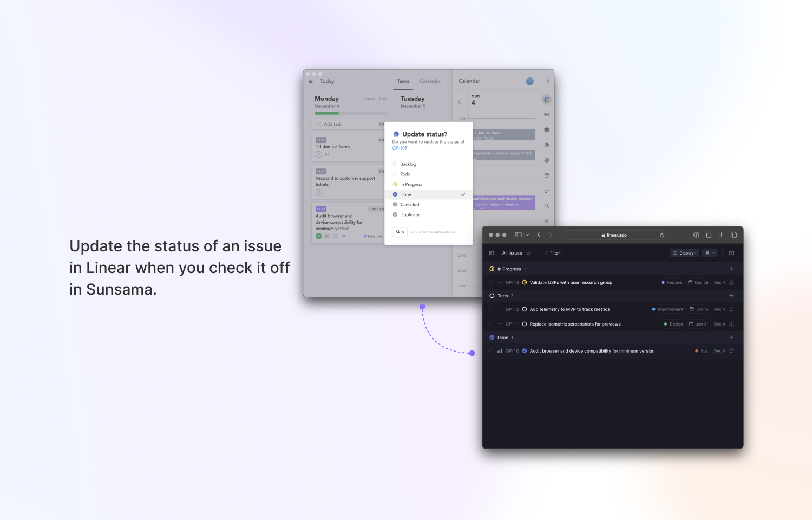Click Monday's green progress bar
Viewport: 812px width, 520px height.
[351, 113]
